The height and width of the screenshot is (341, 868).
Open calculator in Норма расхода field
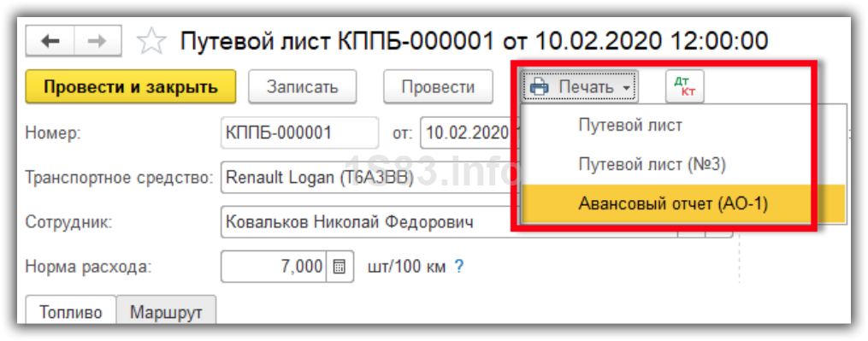click(x=340, y=267)
